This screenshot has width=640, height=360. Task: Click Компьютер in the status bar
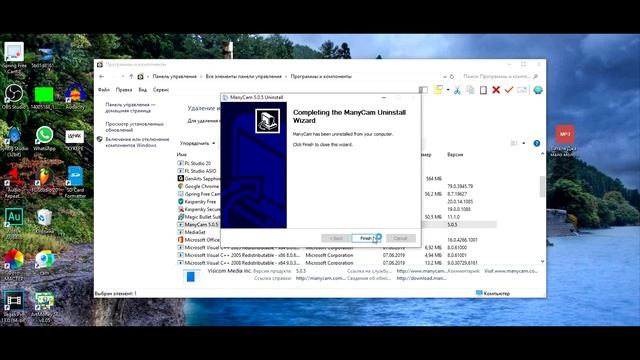pos(493,293)
